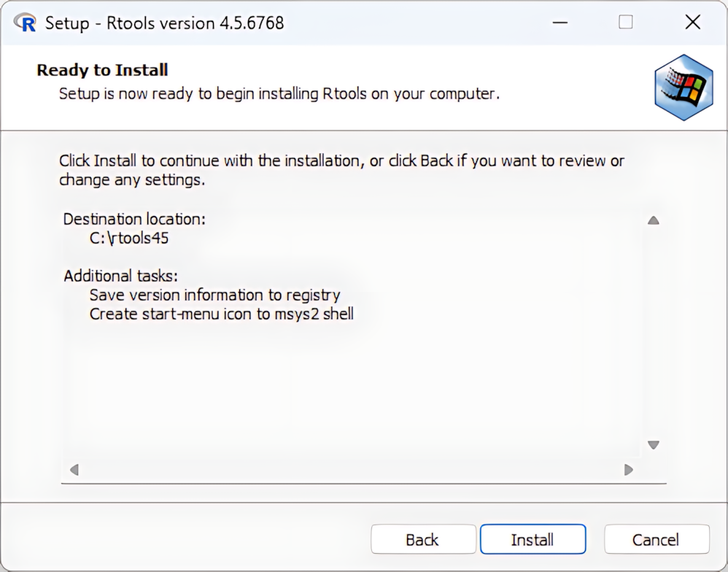The height and width of the screenshot is (572, 728).
Task: Click the "Additional tasks:" label
Action: 120,277
